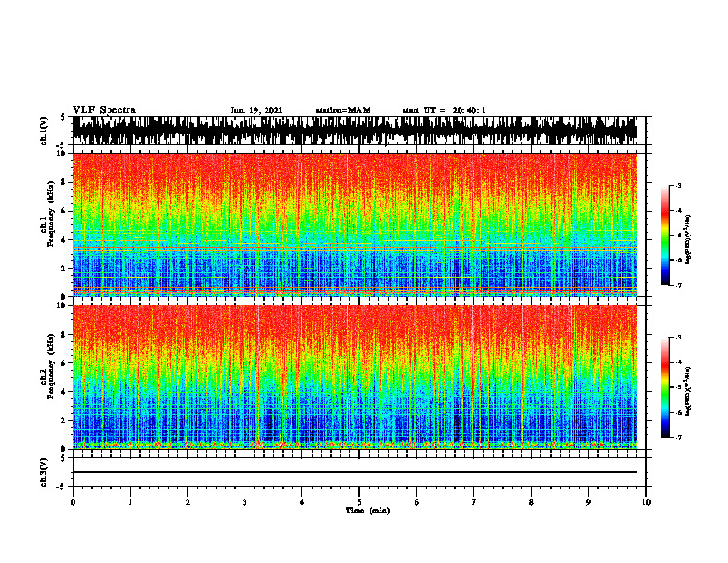Click time axis tick label "10"

tap(646, 502)
